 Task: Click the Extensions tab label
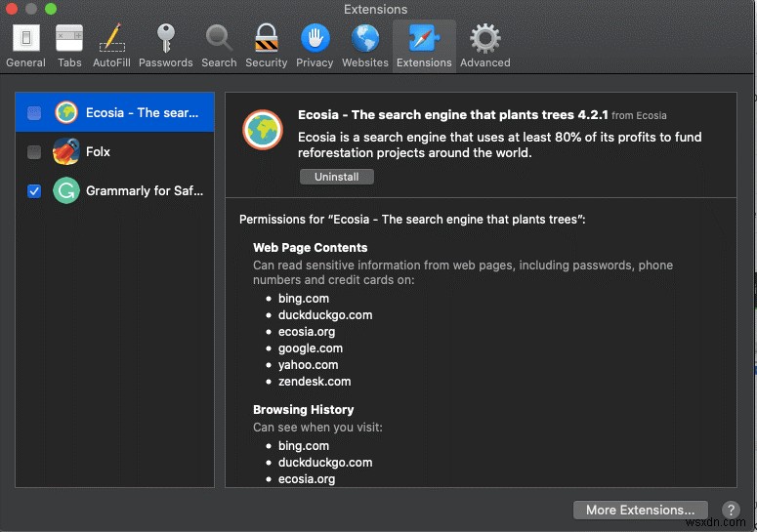pyautogui.click(x=424, y=62)
